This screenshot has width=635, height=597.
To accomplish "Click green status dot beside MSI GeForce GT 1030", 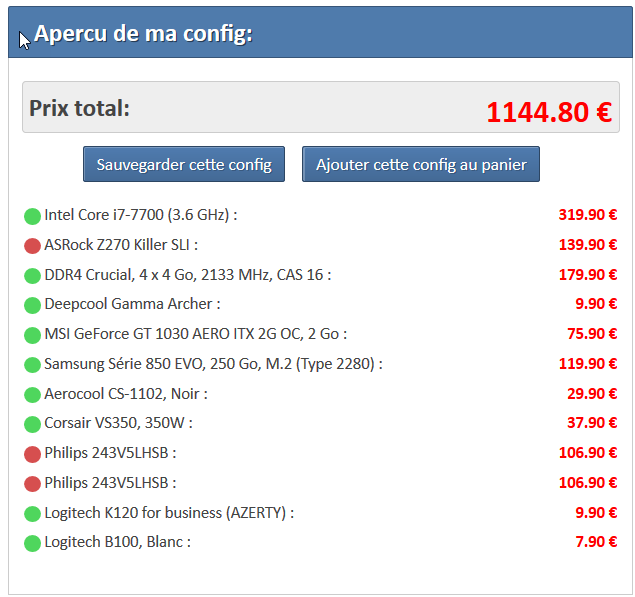I will tap(32, 335).
